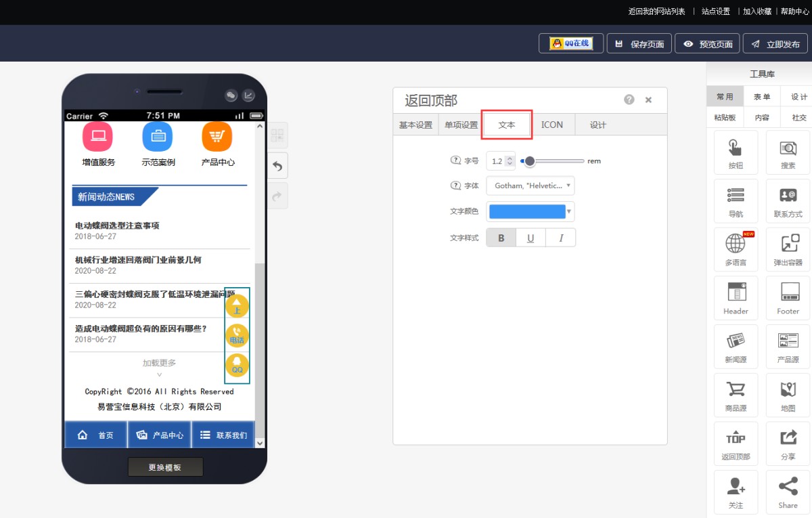Click chat bubble icon on phone frame
Image resolution: width=812 pixels, height=518 pixels.
pyautogui.click(x=231, y=95)
